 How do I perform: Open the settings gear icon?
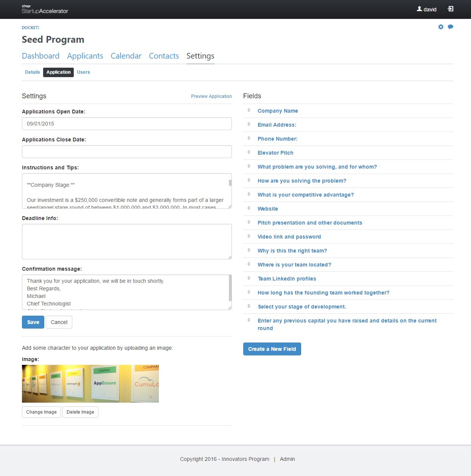pos(441,27)
